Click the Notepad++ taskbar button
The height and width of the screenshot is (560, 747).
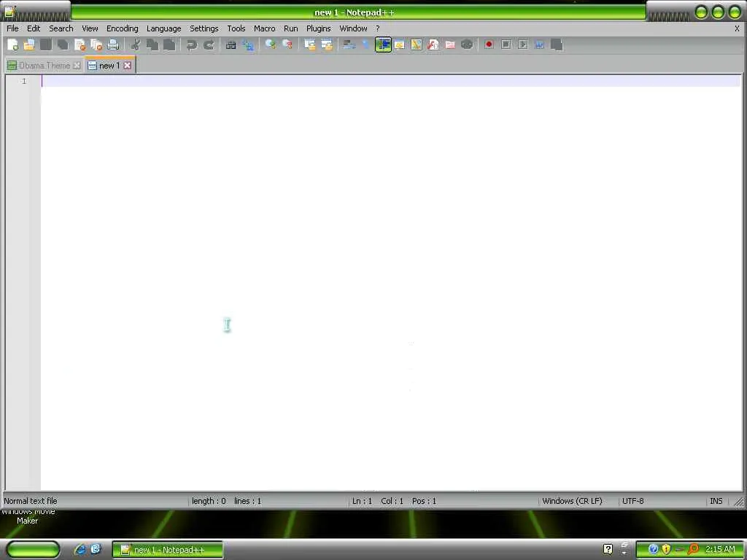(x=168, y=550)
